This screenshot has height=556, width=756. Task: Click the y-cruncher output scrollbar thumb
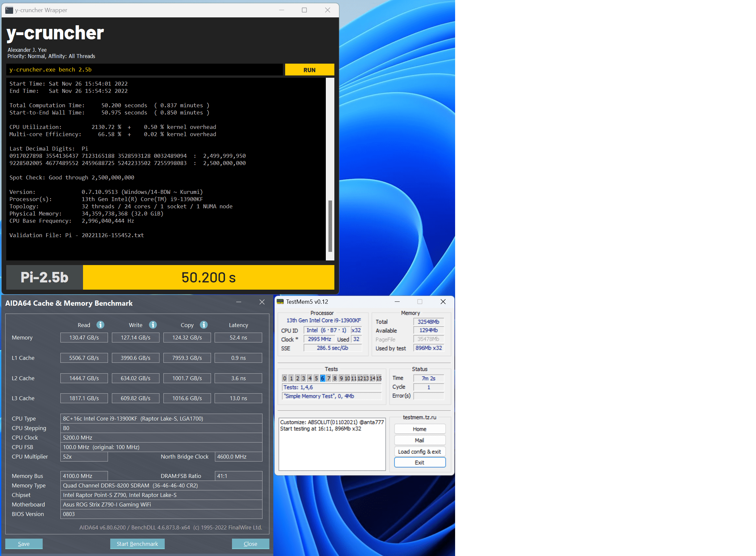[330, 226]
